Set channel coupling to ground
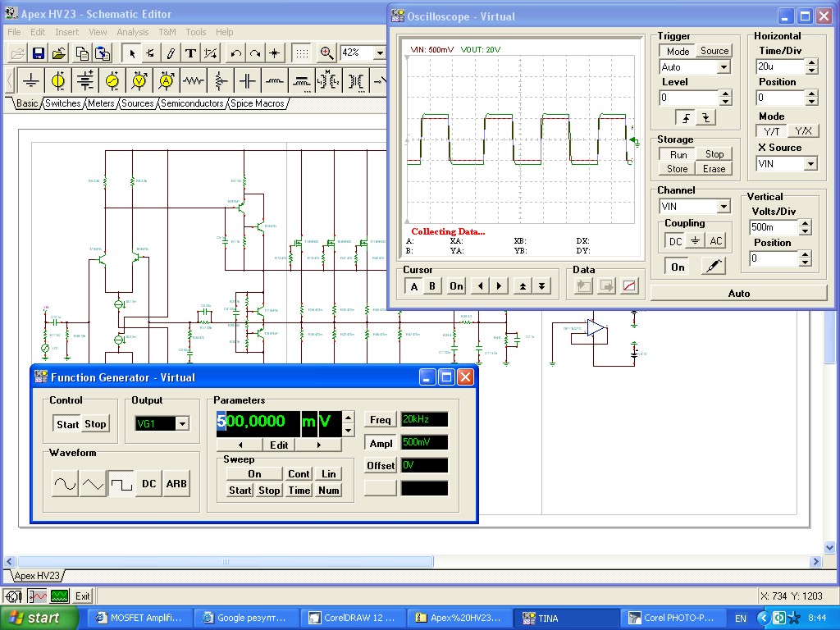The image size is (840, 630). pos(696,241)
